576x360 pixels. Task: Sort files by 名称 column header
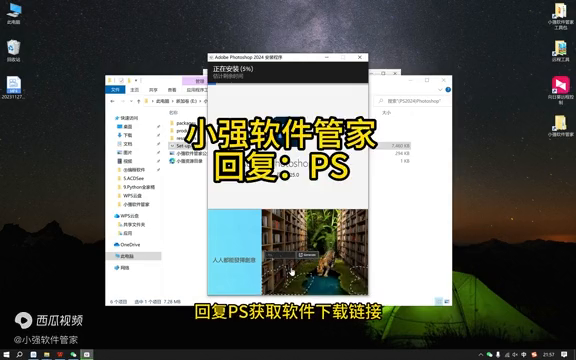(173, 113)
